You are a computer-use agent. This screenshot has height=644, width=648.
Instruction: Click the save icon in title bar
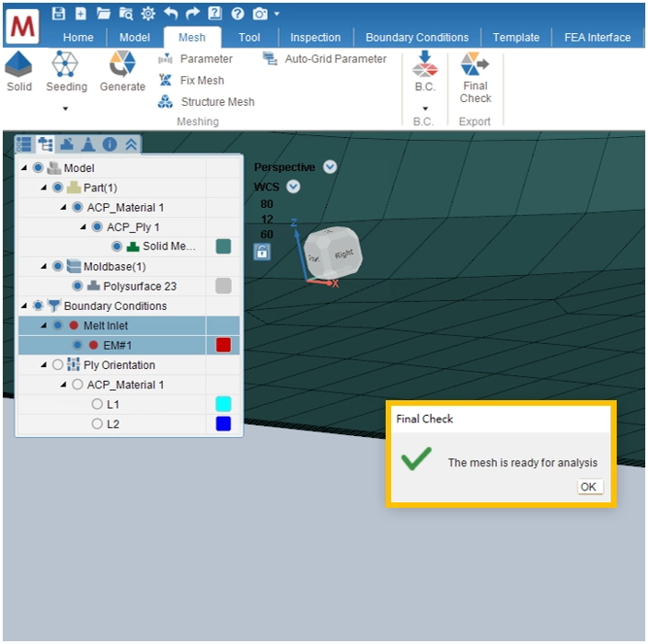(x=59, y=14)
